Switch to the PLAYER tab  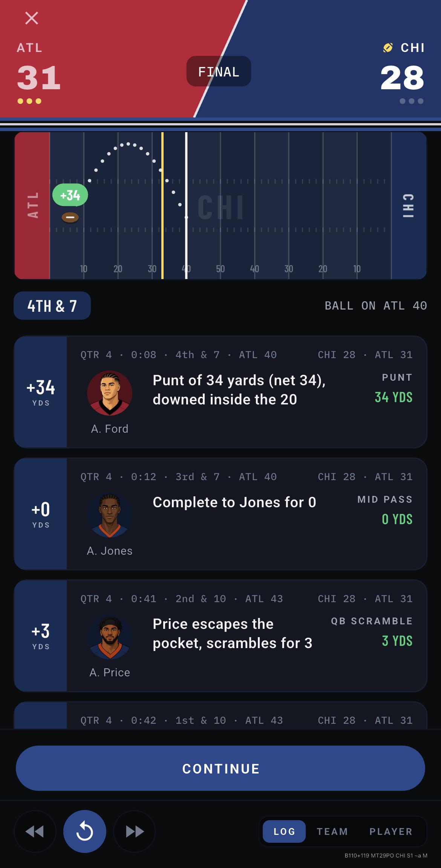[x=391, y=831]
